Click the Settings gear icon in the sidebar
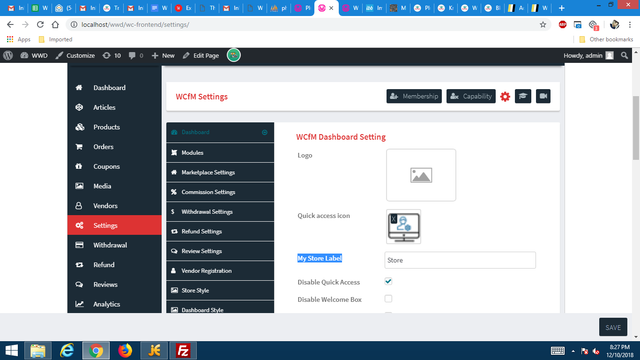The width and height of the screenshot is (640, 360). pyautogui.click(x=79, y=225)
